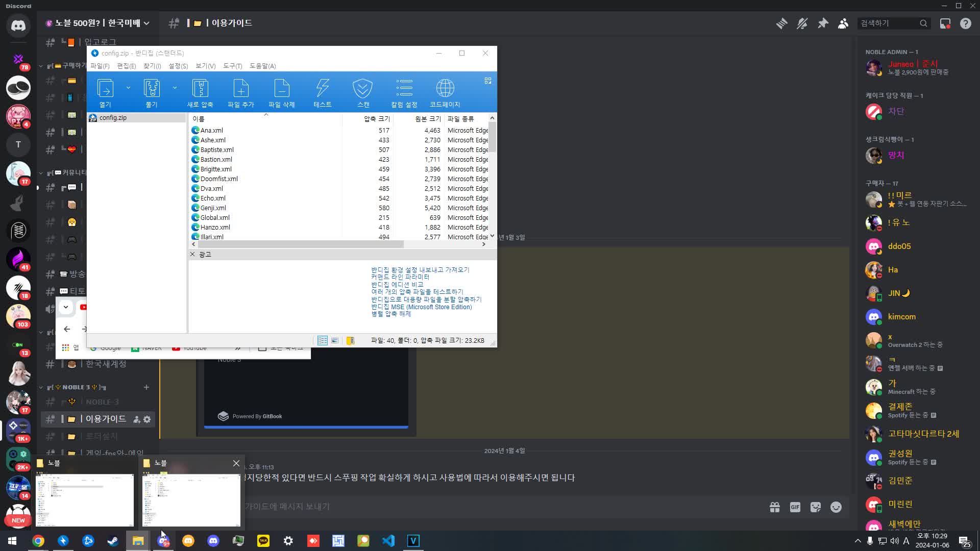Click the gift icon in Discord chat bar
This screenshot has width=980, height=551.
774,507
